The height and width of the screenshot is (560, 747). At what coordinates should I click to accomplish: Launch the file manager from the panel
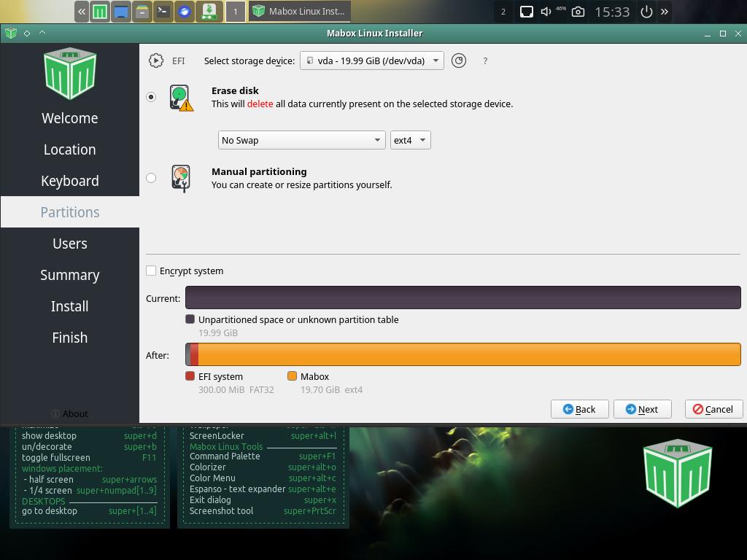(x=142, y=12)
